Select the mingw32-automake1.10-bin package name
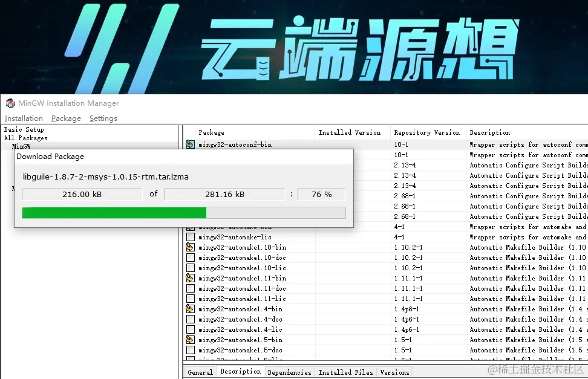This screenshot has width=588, height=379. click(242, 247)
